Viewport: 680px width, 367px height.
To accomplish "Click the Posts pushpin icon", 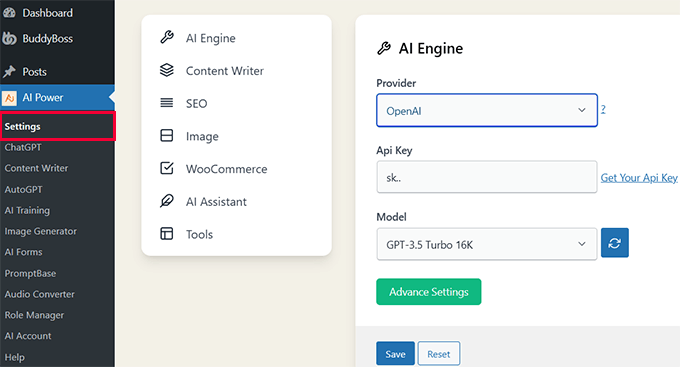I will click(x=9, y=72).
